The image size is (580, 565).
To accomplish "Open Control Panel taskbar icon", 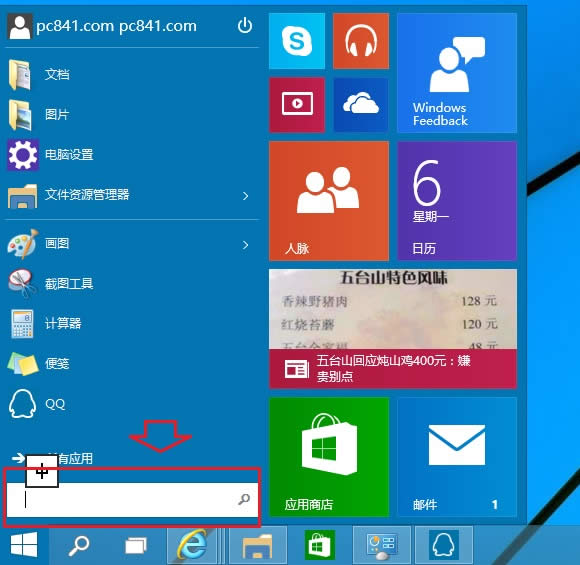I will (382, 545).
